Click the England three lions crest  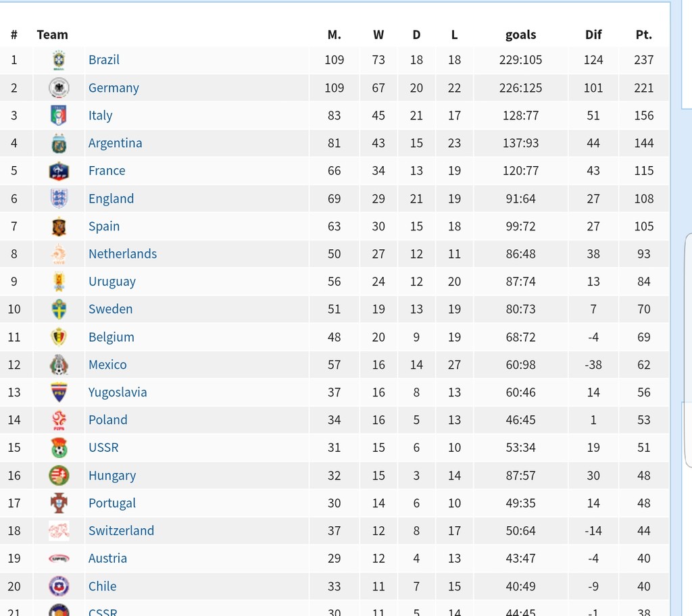[59, 199]
